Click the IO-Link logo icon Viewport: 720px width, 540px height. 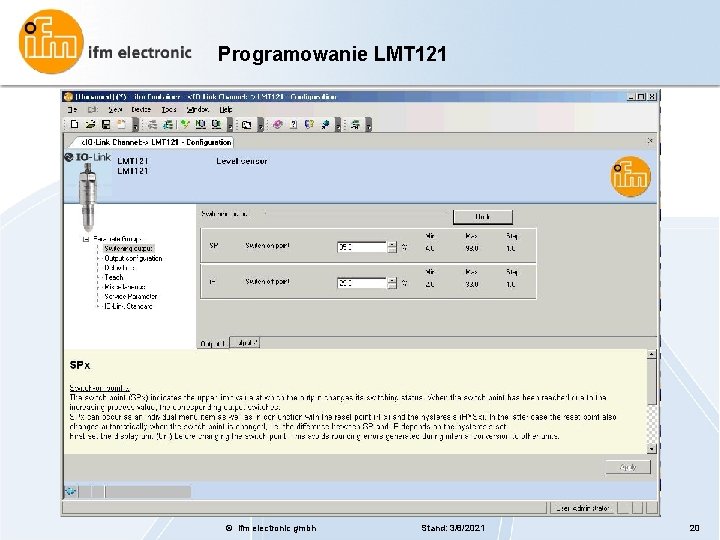click(88, 158)
